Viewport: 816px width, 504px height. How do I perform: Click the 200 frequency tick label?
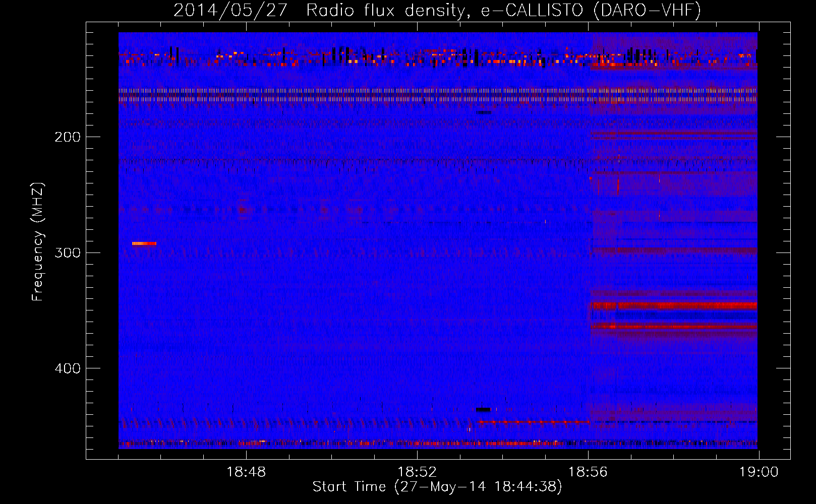[x=68, y=137]
